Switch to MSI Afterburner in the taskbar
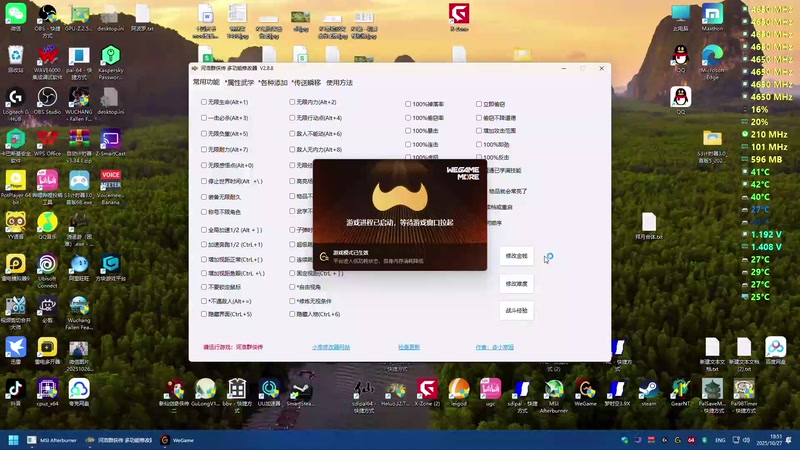 click(52, 440)
